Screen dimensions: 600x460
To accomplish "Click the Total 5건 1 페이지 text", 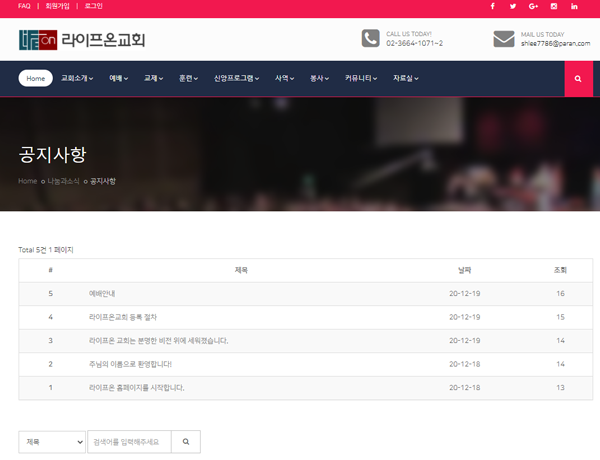I will point(46,250).
